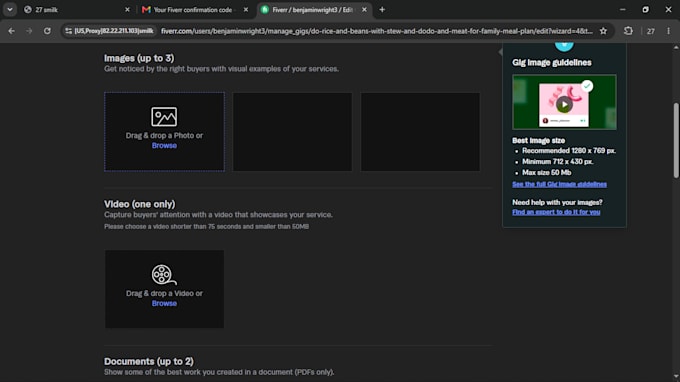Screen dimensions: 680x382
Task: Bookmark this page with the star icon
Action: [x=603, y=31]
